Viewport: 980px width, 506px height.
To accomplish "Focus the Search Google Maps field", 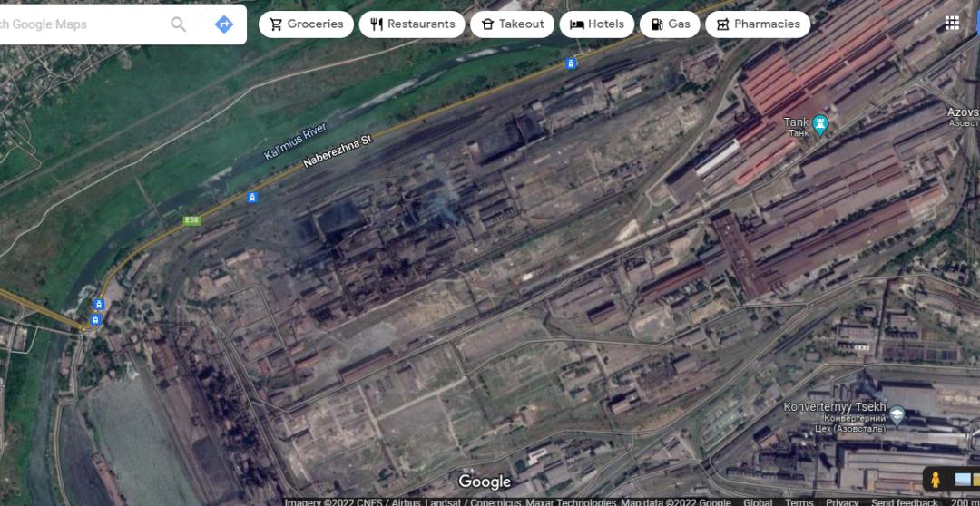I will pos(82,24).
